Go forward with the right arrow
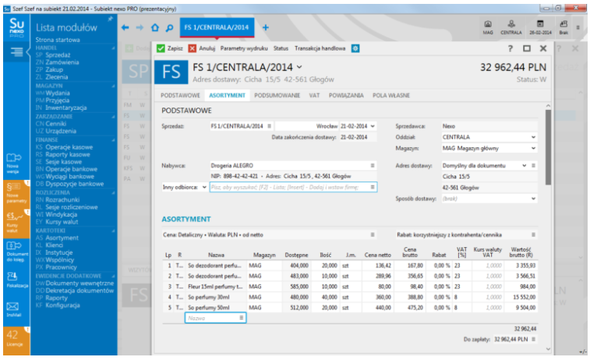This screenshot has width=597, height=364. click(140, 27)
